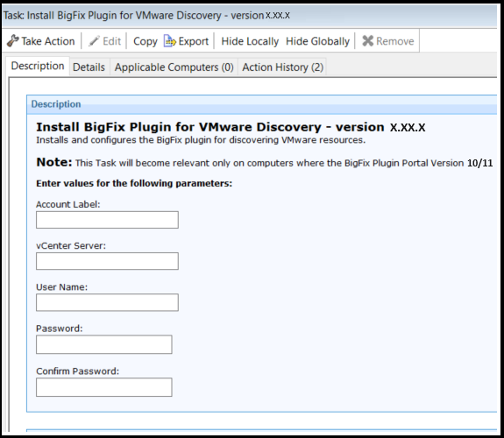The width and height of the screenshot is (504, 438).
Task: Click the Take Action wrench icon
Action: click(13, 41)
